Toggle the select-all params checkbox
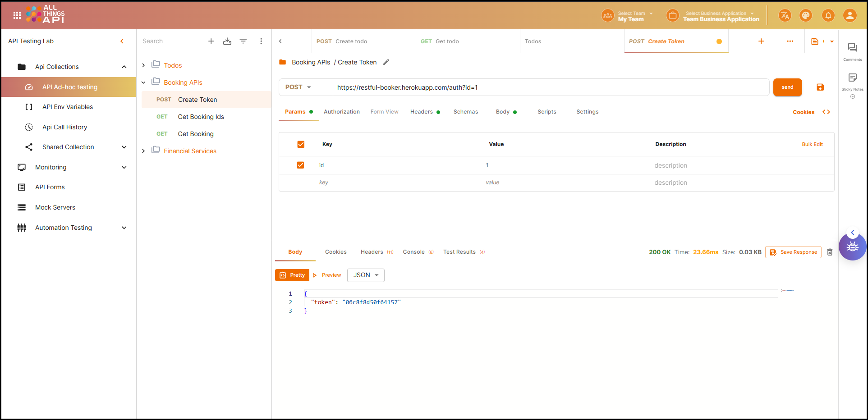This screenshot has width=868, height=420. pos(301,144)
